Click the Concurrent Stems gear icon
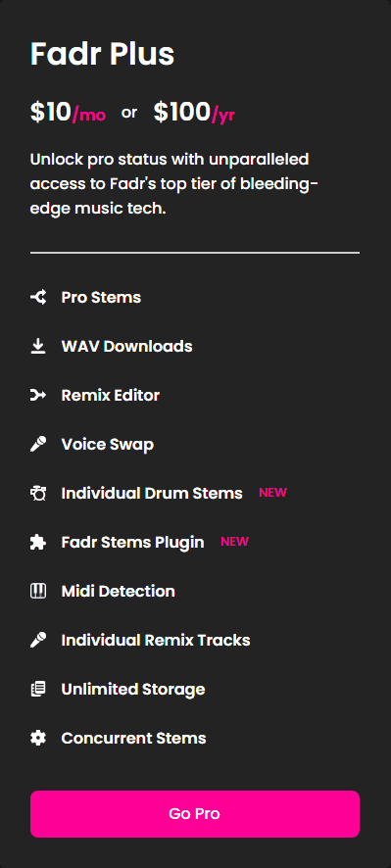This screenshot has width=391, height=868. click(37, 738)
